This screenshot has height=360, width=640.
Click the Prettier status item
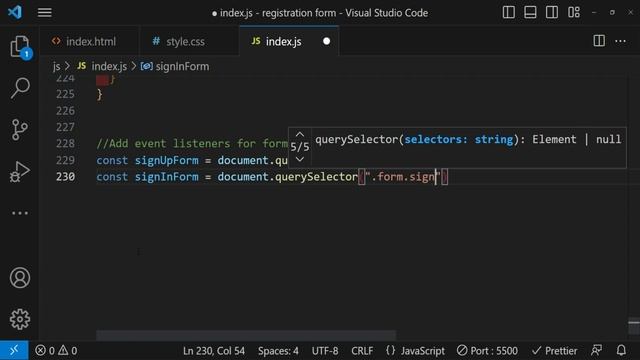click(x=555, y=351)
